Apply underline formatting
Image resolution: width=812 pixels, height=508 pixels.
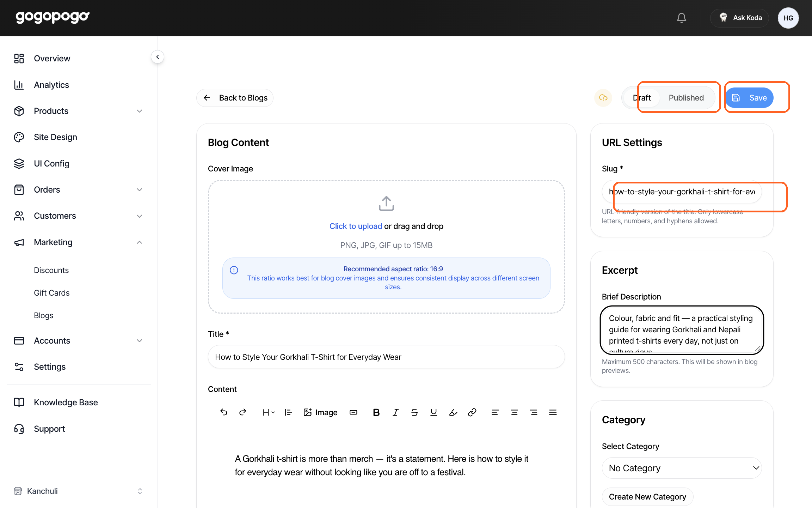coord(433,412)
